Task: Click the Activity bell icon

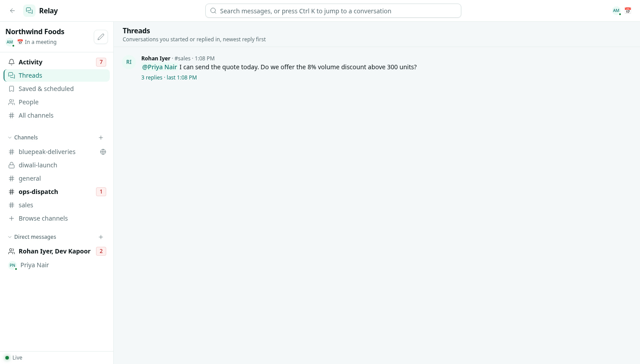Action: tap(12, 62)
